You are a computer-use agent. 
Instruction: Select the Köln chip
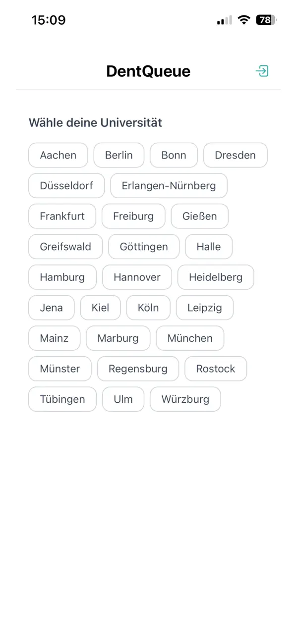[x=148, y=308]
